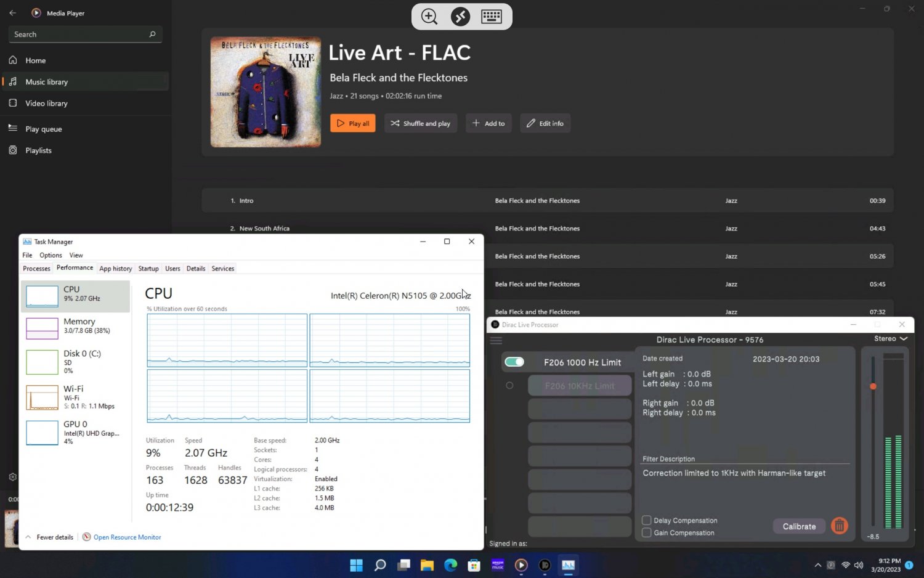
Task: Click Shuffle and play
Action: [x=421, y=123]
